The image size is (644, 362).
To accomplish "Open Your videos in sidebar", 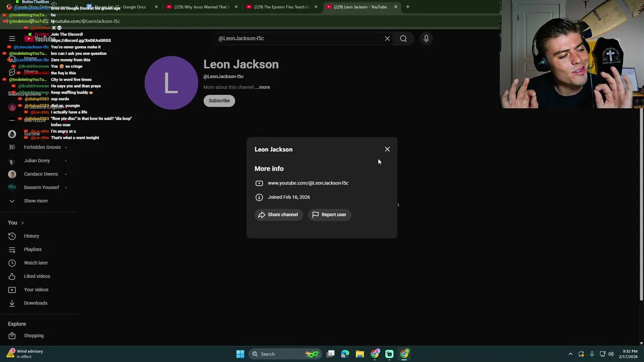I will click(x=39, y=290).
